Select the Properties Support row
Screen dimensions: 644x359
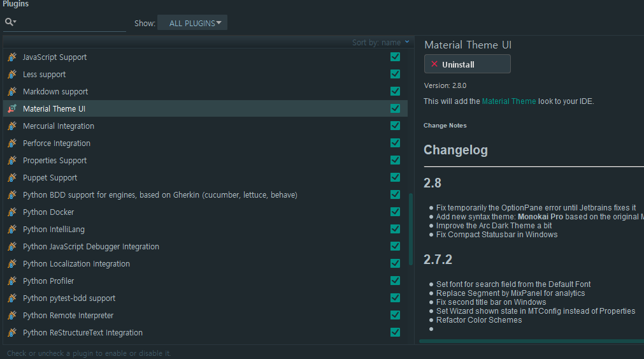pos(205,161)
